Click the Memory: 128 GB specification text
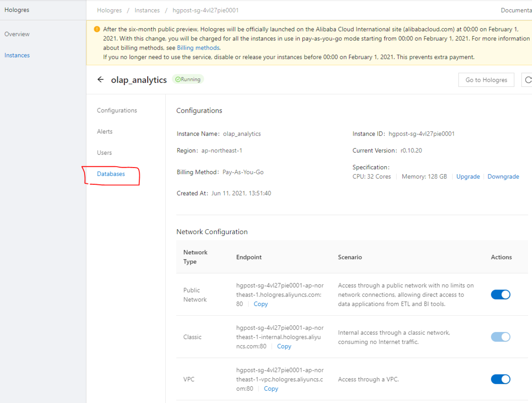The width and height of the screenshot is (532, 403). click(x=424, y=176)
